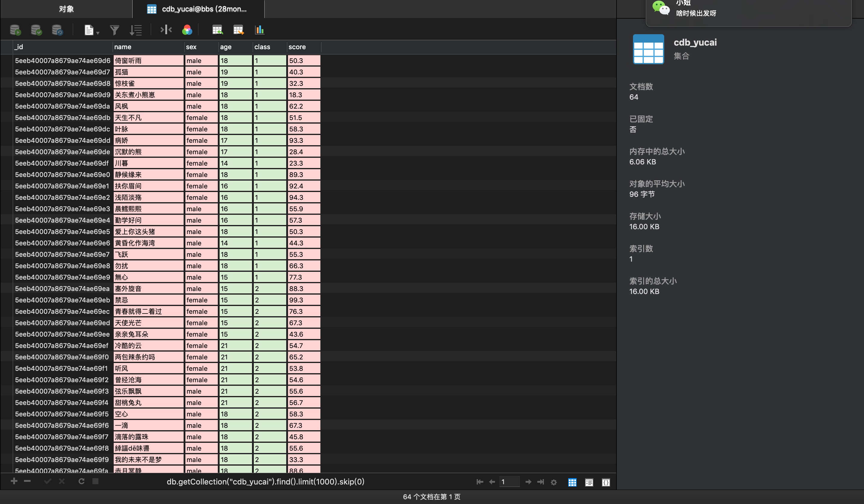The height and width of the screenshot is (504, 864).
Task: Click the page number input field
Action: click(x=509, y=482)
